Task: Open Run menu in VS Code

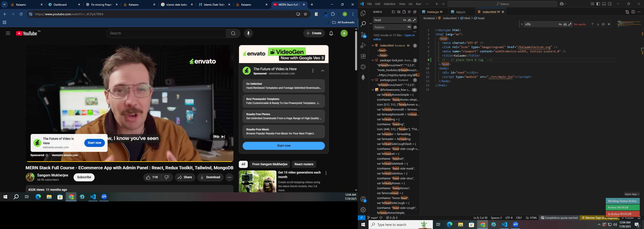Action: pos(418,4)
